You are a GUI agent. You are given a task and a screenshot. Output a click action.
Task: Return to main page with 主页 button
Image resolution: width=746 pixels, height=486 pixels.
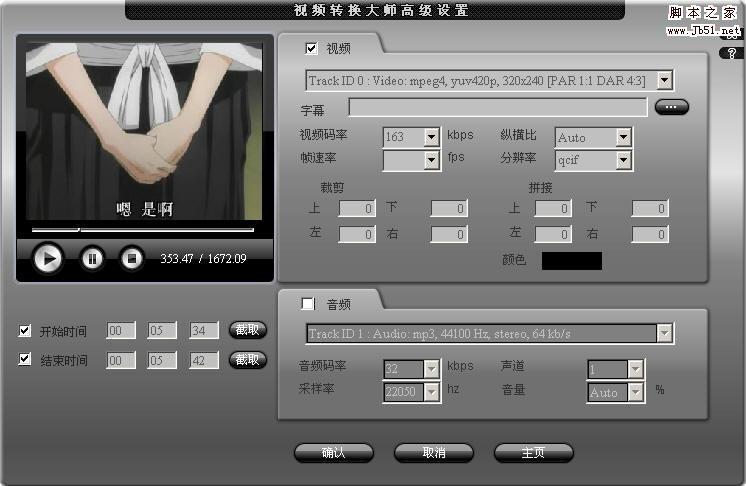point(533,453)
